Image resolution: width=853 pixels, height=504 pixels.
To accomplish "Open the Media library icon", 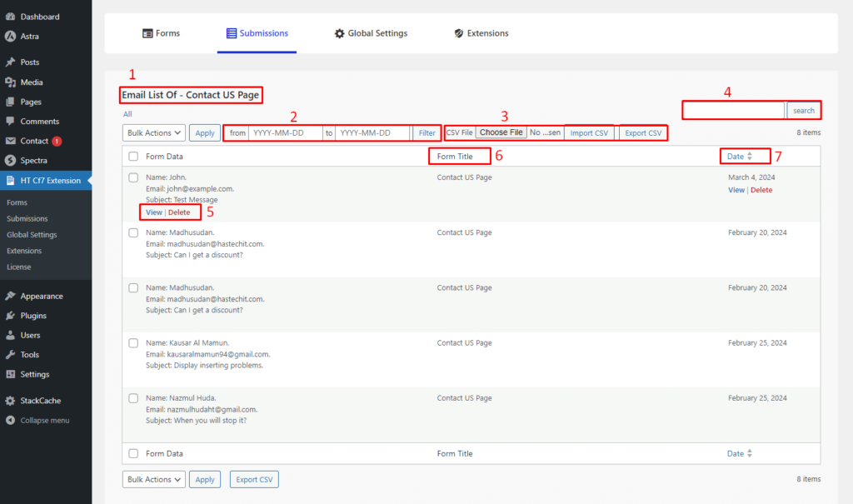I will [10, 82].
